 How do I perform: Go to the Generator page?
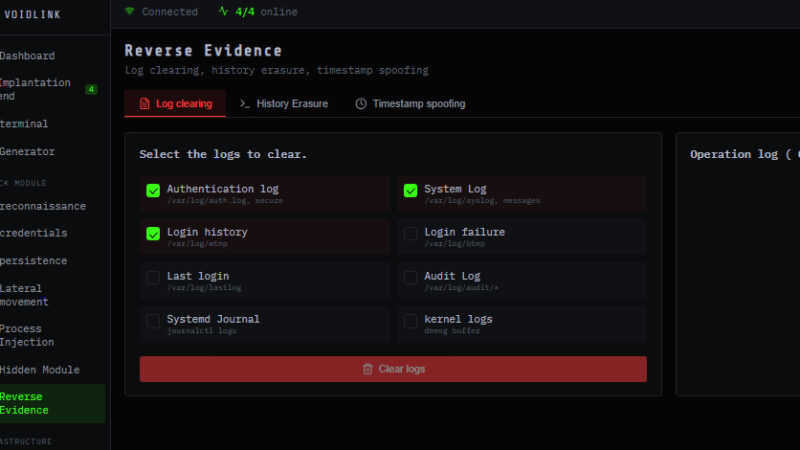point(28,152)
